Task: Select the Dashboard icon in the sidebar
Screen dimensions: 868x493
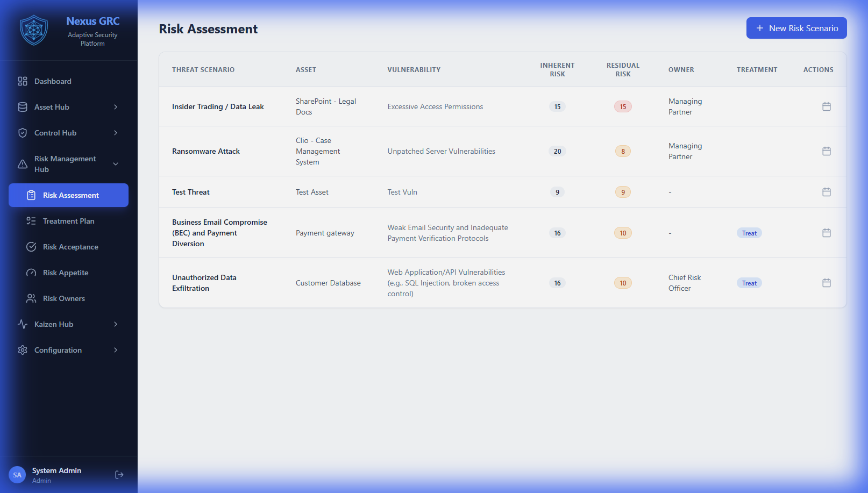Action: (x=22, y=81)
